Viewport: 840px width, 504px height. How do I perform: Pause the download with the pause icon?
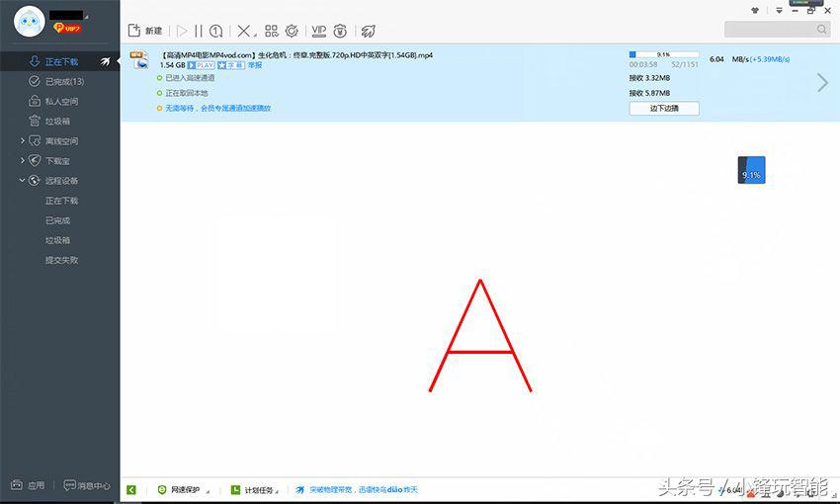point(199,31)
